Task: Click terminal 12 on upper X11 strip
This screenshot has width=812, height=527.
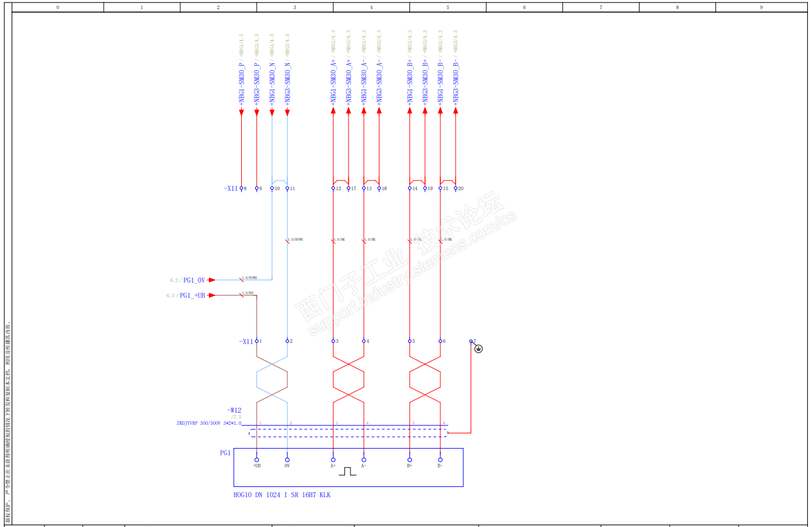Action: click(333, 188)
